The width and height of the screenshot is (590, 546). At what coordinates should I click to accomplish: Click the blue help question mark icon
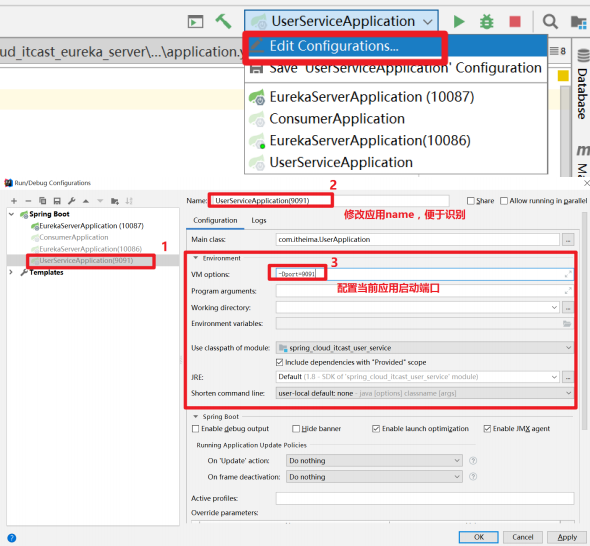click(12, 538)
